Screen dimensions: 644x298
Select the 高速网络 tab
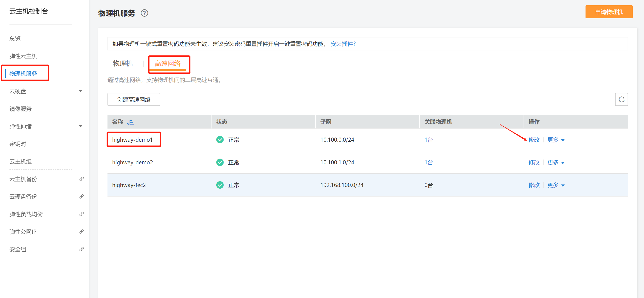tap(167, 64)
